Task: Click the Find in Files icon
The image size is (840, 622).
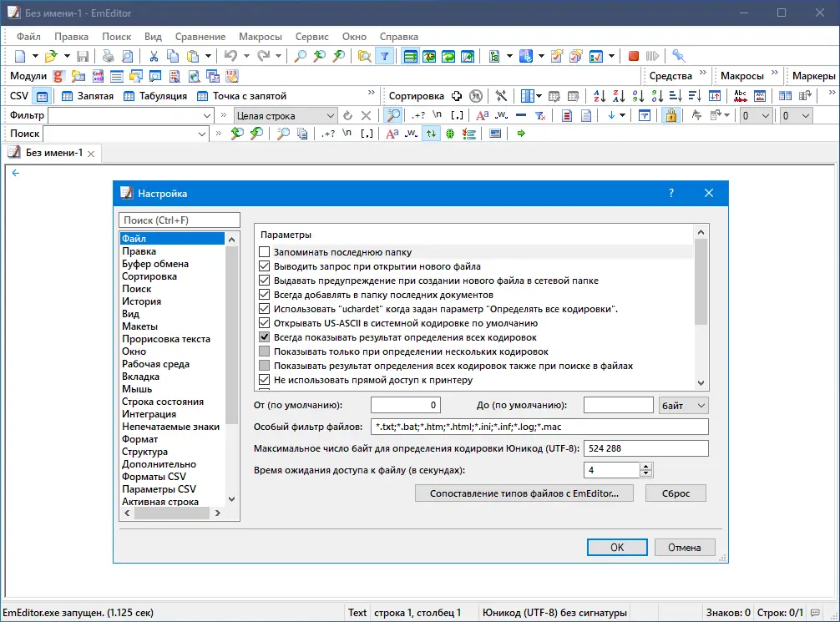Action: click(x=364, y=56)
